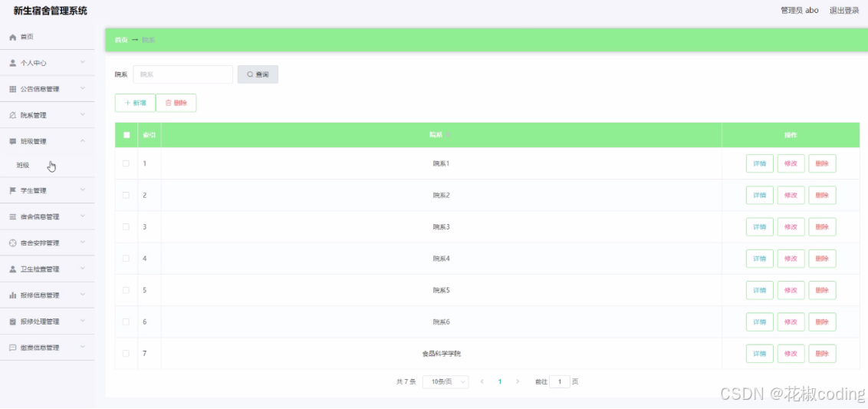
Task: Click the 删除 batch delete button above table
Action: [x=176, y=103]
